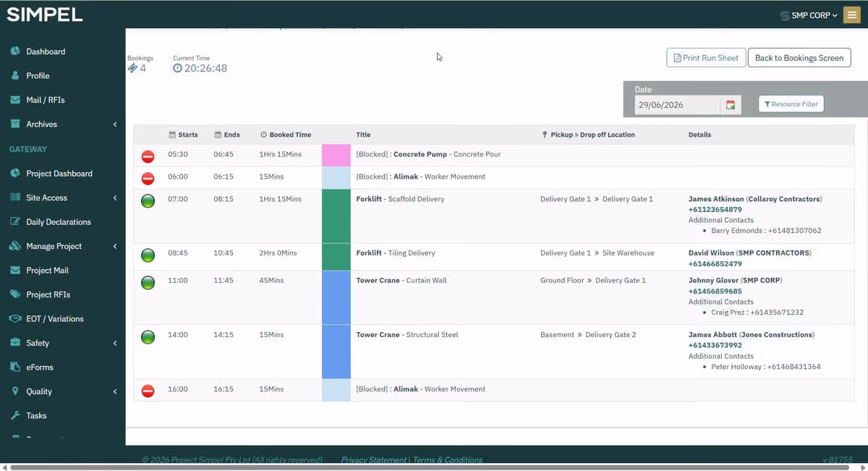Click green status icon for Tiling Delivery
Viewport: 868px width, 471px height.
pyautogui.click(x=148, y=255)
